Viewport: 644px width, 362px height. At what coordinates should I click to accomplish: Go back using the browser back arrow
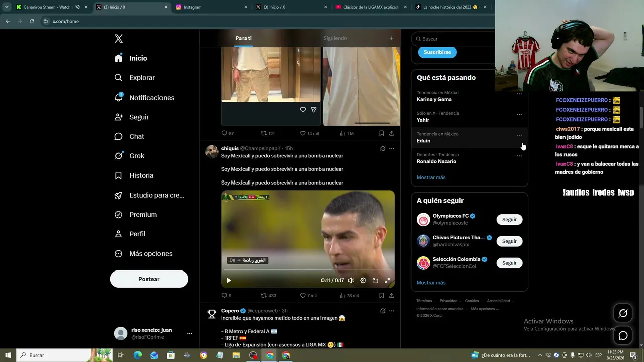(x=8, y=21)
